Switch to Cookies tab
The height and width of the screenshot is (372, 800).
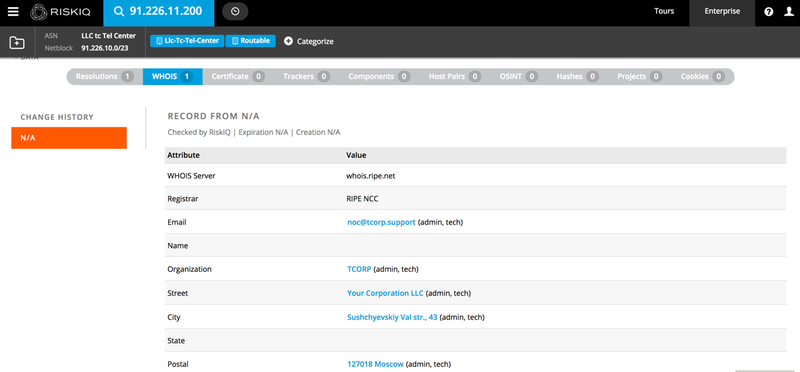click(702, 77)
